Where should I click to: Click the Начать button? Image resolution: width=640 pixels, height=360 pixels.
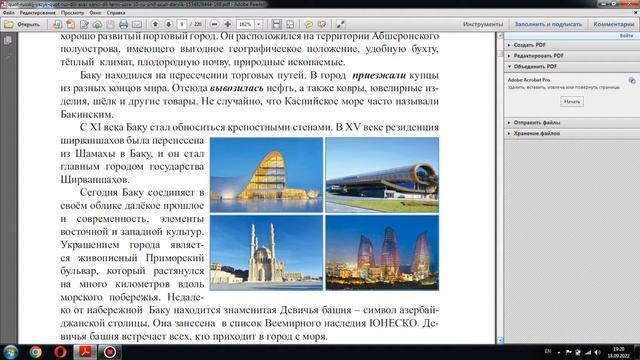(571, 101)
